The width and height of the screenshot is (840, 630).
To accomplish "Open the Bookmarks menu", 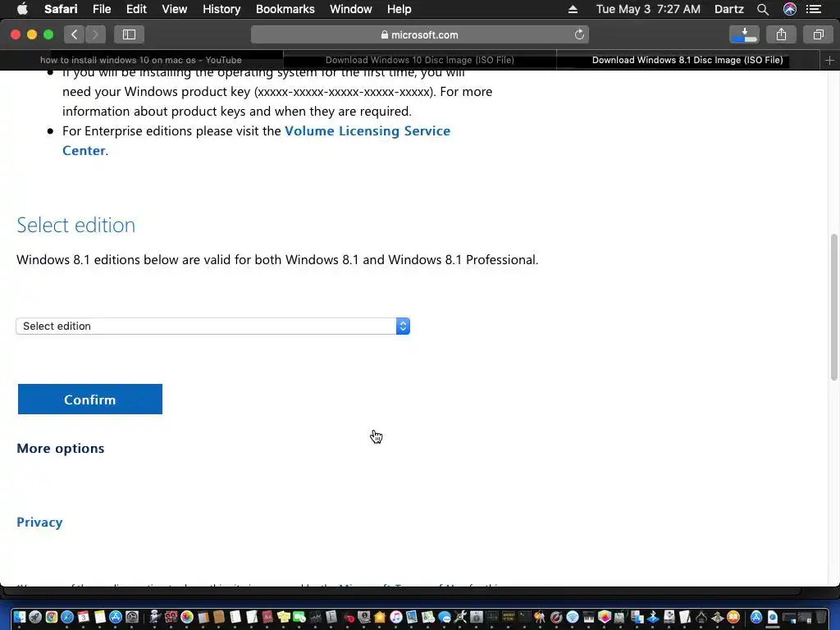I will click(x=285, y=9).
